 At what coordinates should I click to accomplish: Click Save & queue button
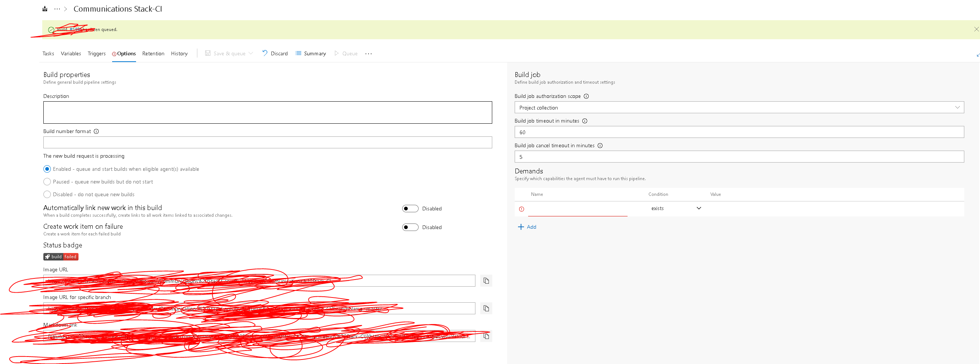(225, 54)
